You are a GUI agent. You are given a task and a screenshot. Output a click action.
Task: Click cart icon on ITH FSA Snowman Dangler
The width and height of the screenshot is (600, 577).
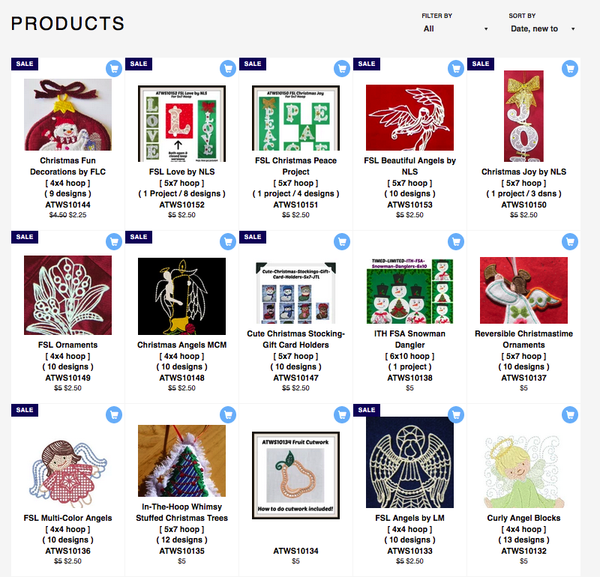[456, 242]
